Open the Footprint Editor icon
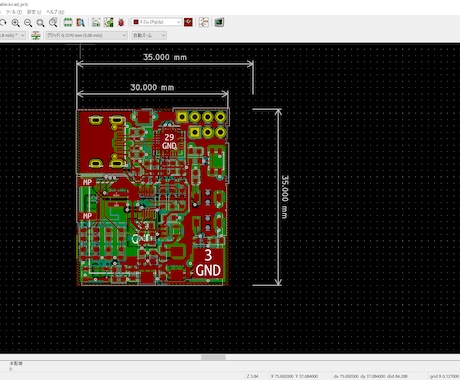 click(x=68, y=22)
